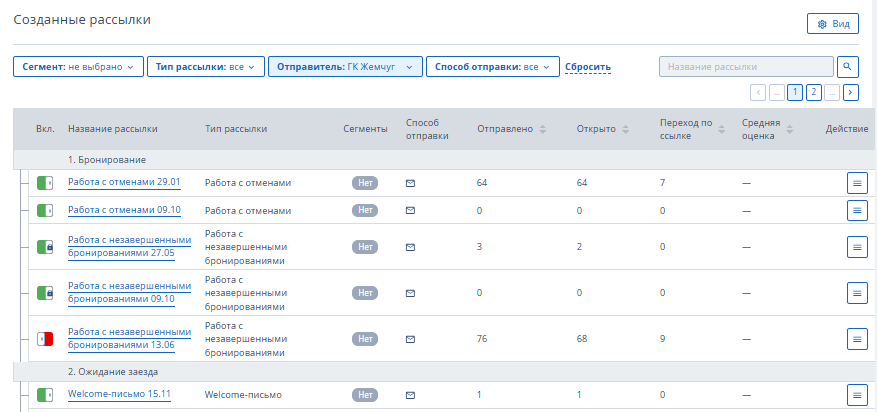
Task: Open Сегмент filter dropdown
Action: 78,67
